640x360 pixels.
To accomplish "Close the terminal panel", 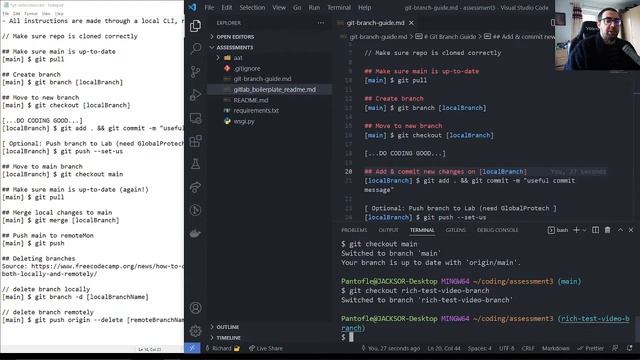I will (631, 230).
